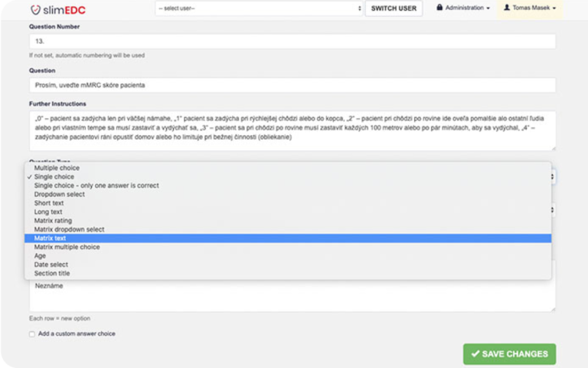The image size is (588, 368).
Task: Click the Tomas Masek user icon
Action: coord(507,8)
